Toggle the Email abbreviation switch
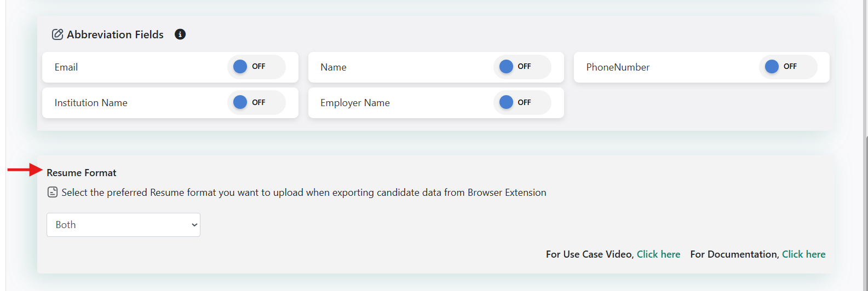This screenshot has width=868, height=291. pos(256,67)
